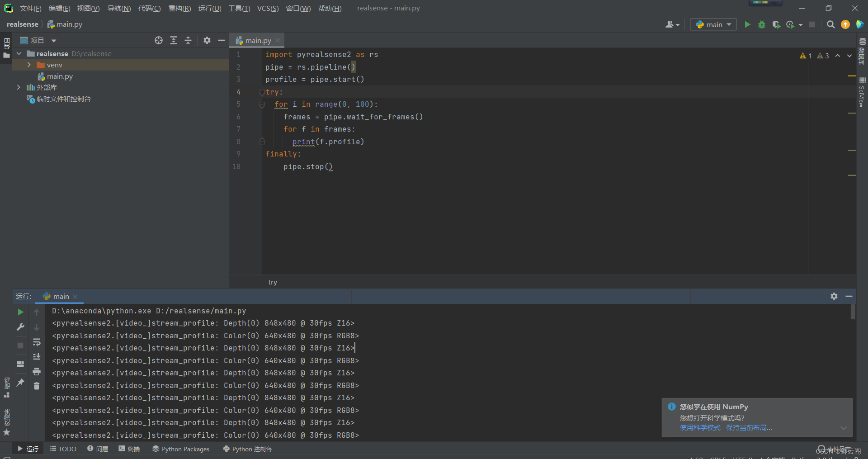868x459 pixels.
Task: Open the 文件(F) menu
Action: point(30,8)
